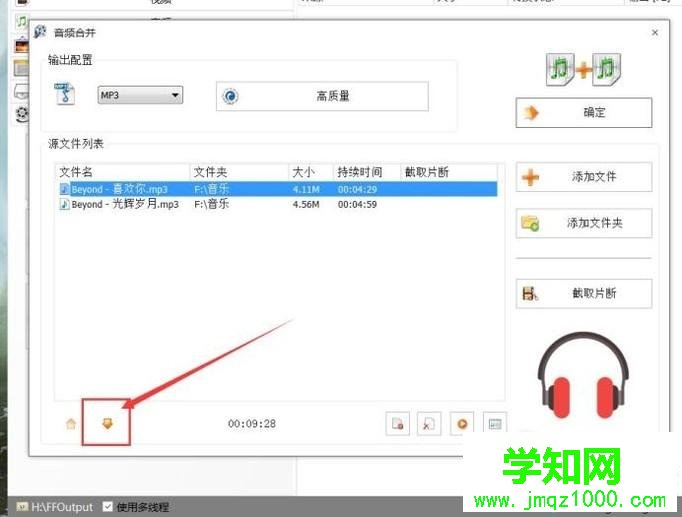
Task: Click the film clip icon for 截取片断
Action: tap(530, 294)
